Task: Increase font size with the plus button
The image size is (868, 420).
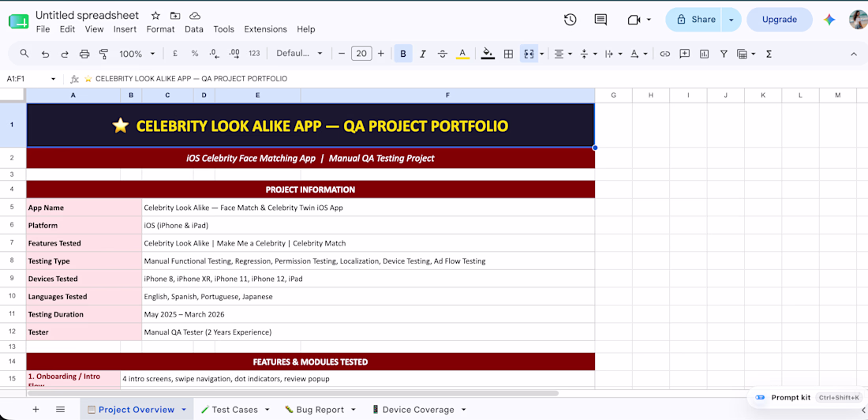Action: point(381,54)
